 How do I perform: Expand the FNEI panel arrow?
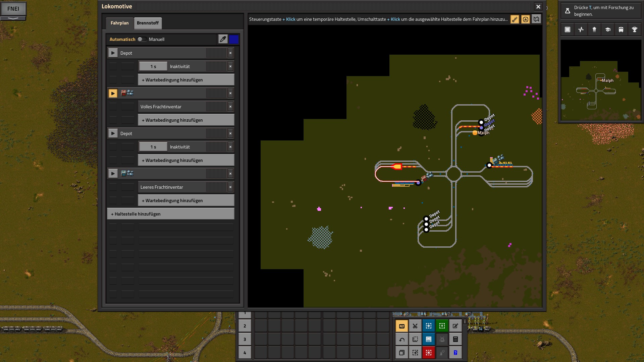pyautogui.click(x=13, y=18)
